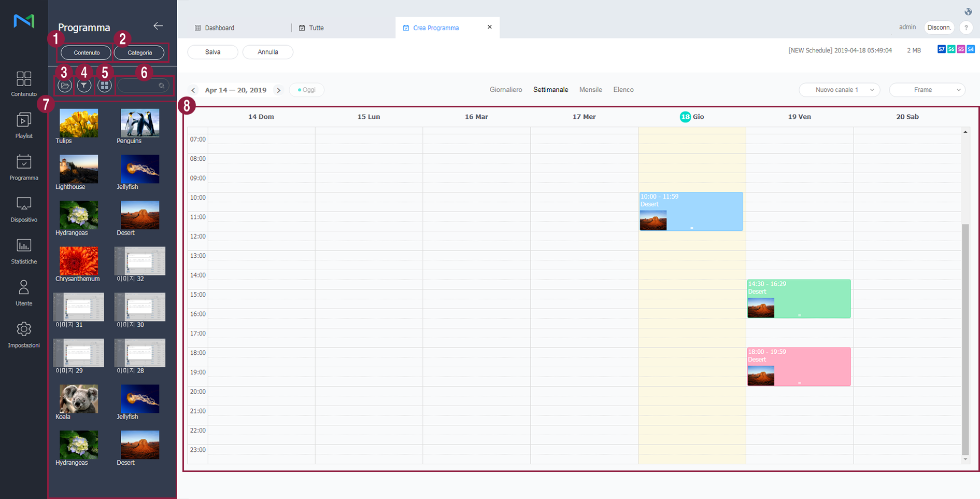
Task: Toggle the grid view icon
Action: [x=105, y=86]
